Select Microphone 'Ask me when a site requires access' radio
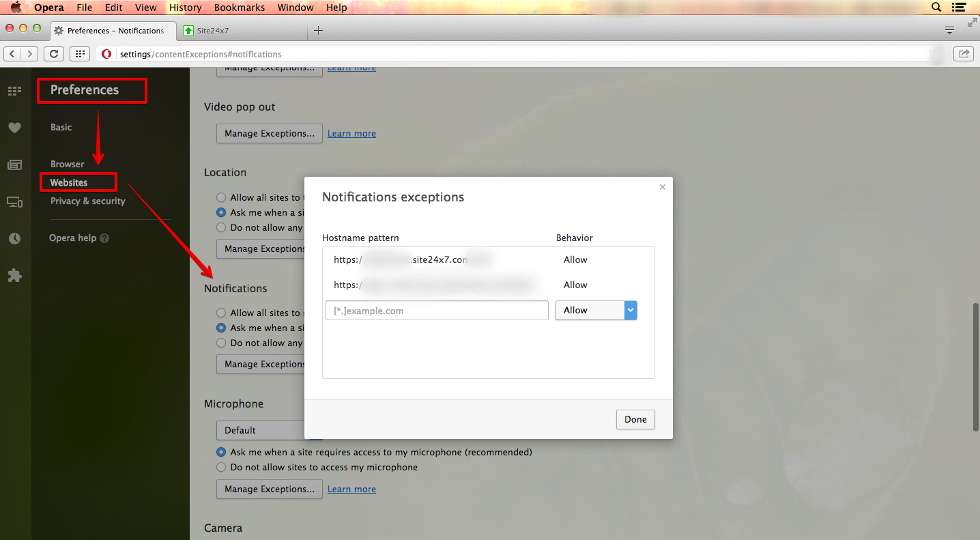 pyautogui.click(x=221, y=452)
